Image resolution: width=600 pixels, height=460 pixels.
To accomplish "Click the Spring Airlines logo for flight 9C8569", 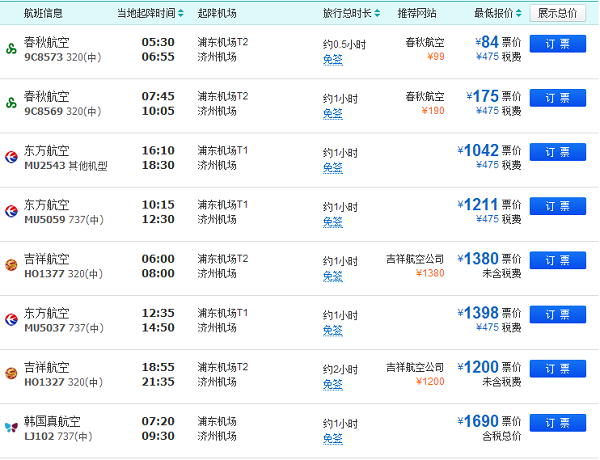I will coord(11,102).
